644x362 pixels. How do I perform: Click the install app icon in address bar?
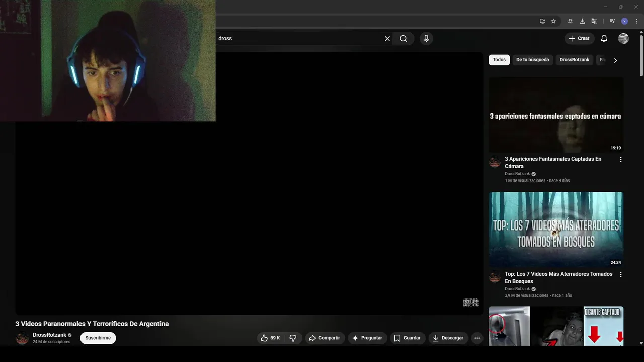pyautogui.click(x=542, y=21)
